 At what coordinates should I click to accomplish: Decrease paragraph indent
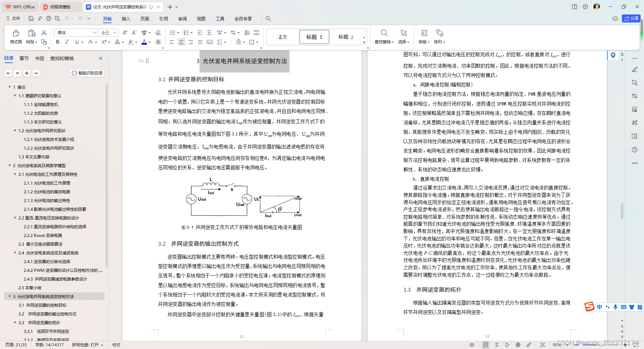click(200, 33)
